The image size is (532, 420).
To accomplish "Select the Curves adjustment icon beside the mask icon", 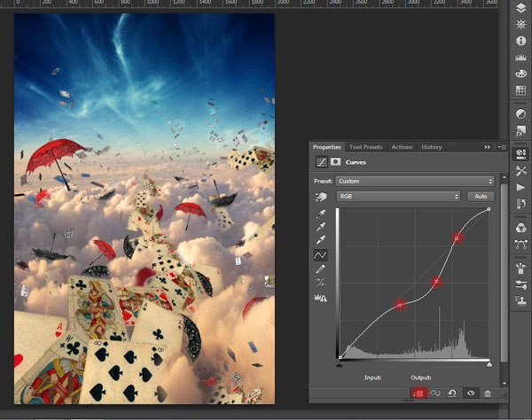I will pyautogui.click(x=321, y=162).
